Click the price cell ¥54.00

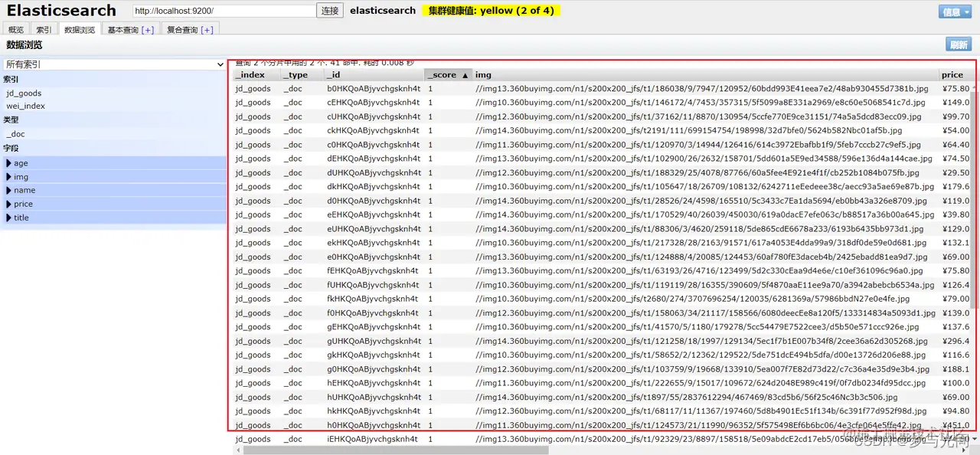coord(956,131)
